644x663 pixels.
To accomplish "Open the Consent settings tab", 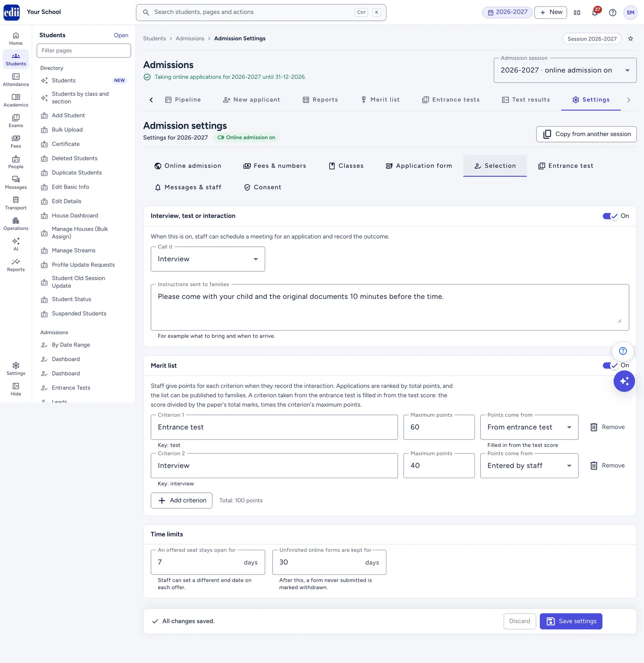I will click(262, 187).
